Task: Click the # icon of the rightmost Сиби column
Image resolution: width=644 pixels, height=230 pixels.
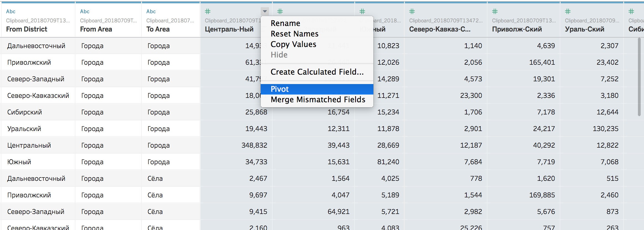Action: tap(631, 12)
